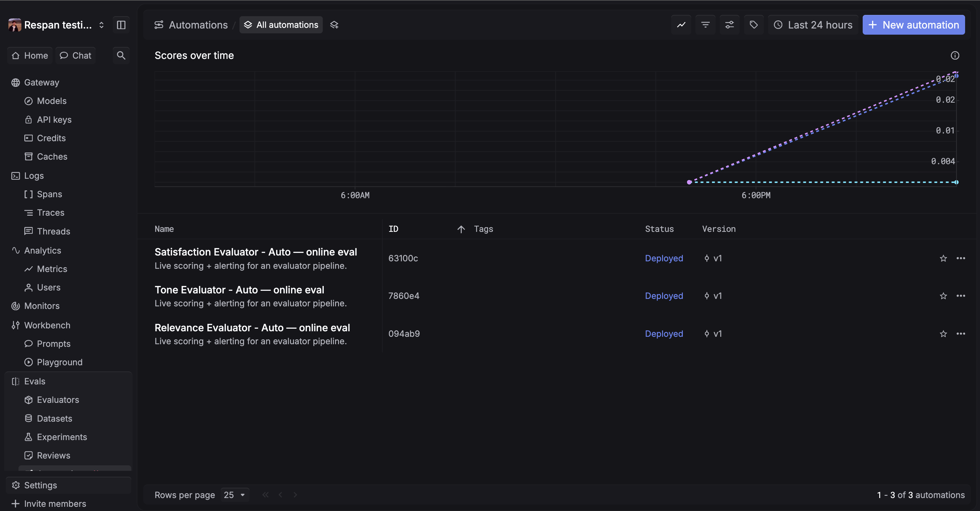This screenshot has height=511, width=980.
Task: Go to next page arrow
Action: click(295, 495)
